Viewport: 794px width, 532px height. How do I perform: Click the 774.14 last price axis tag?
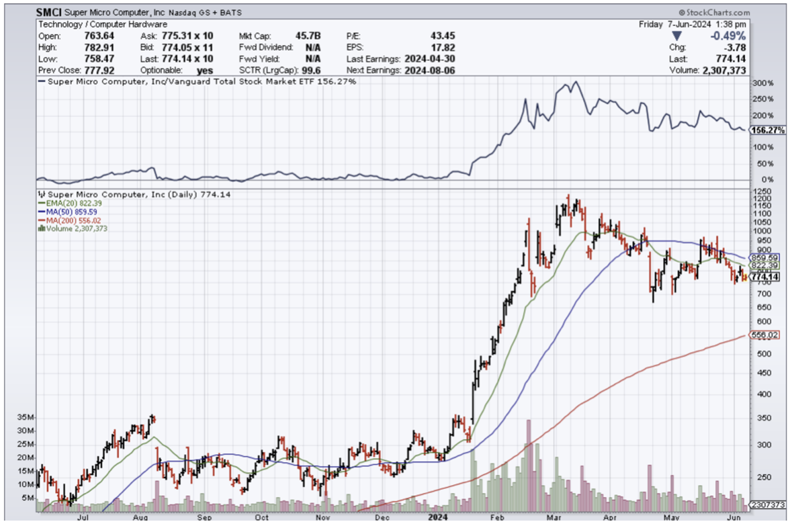point(764,277)
